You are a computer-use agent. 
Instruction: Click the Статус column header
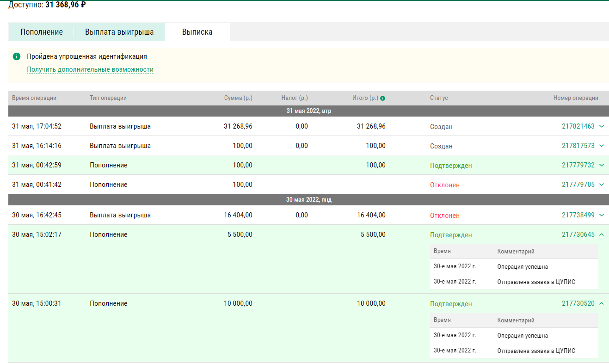pyautogui.click(x=439, y=98)
